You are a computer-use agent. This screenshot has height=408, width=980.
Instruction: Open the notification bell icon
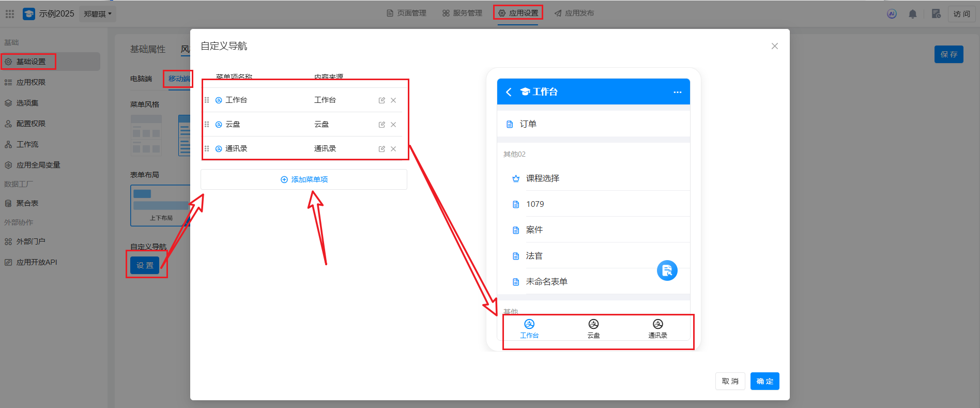pyautogui.click(x=912, y=14)
